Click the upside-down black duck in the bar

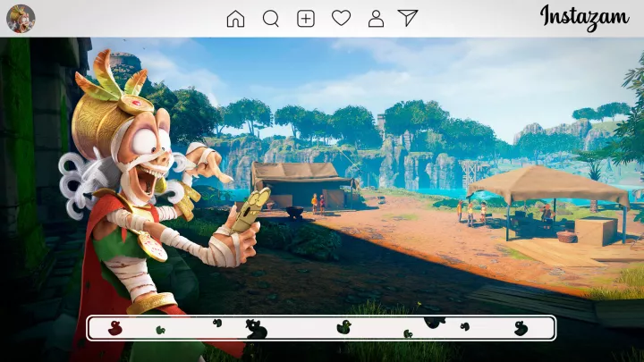(435, 323)
